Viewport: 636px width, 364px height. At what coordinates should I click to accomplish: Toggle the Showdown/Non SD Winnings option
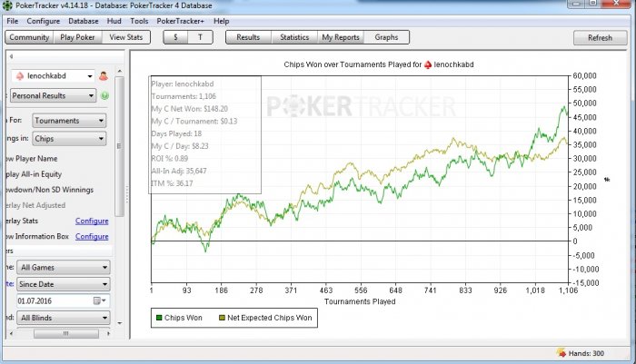coord(49,190)
